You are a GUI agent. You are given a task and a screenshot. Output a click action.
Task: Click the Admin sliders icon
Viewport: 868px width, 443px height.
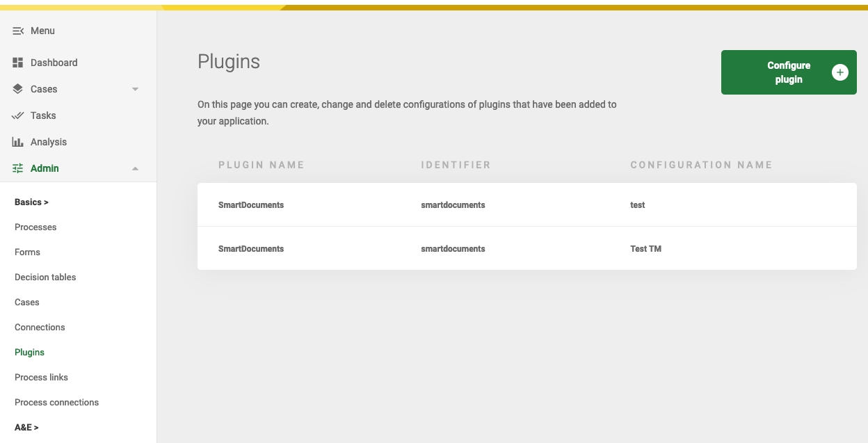[x=18, y=168]
